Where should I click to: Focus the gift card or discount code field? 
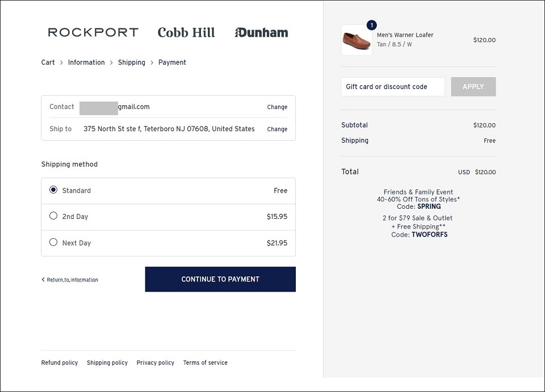[x=393, y=87]
